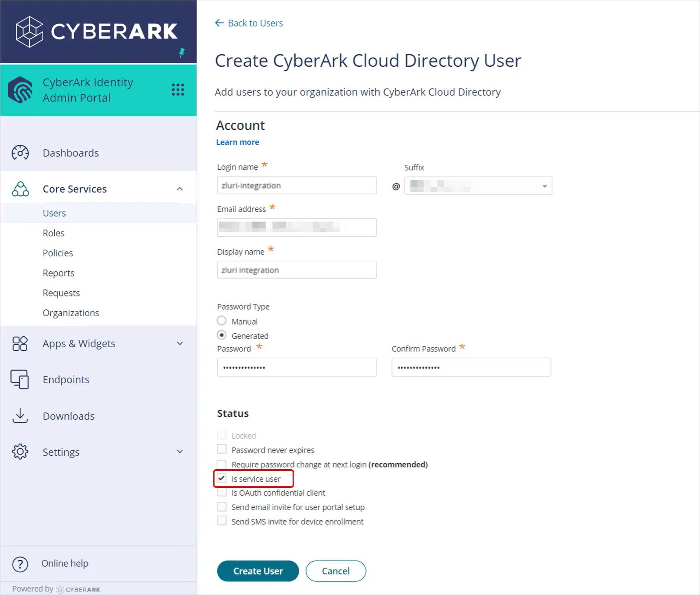The width and height of the screenshot is (700, 595).
Task: Click the Cancel button
Action: 336,571
